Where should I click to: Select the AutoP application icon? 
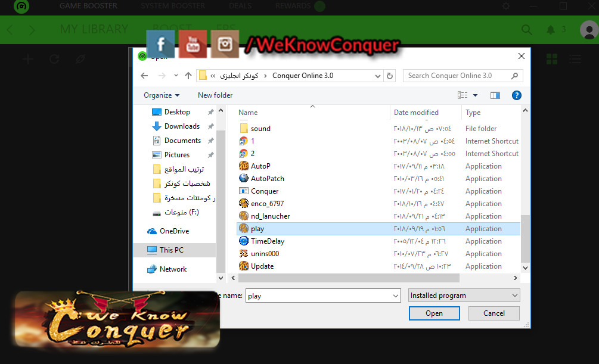[x=244, y=166]
